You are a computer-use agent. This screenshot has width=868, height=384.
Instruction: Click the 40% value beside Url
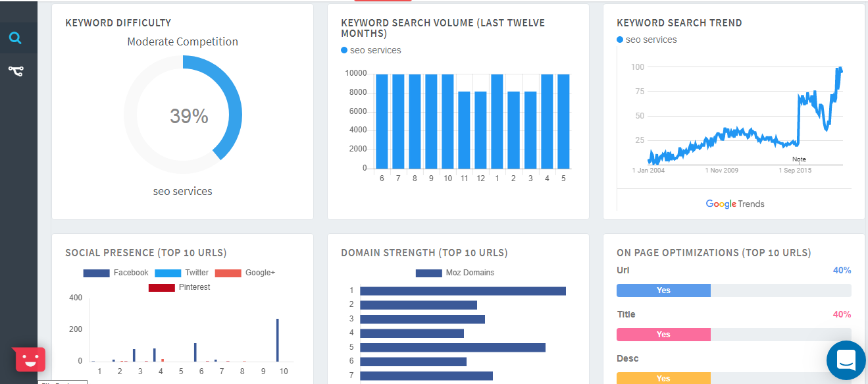(842, 271)
